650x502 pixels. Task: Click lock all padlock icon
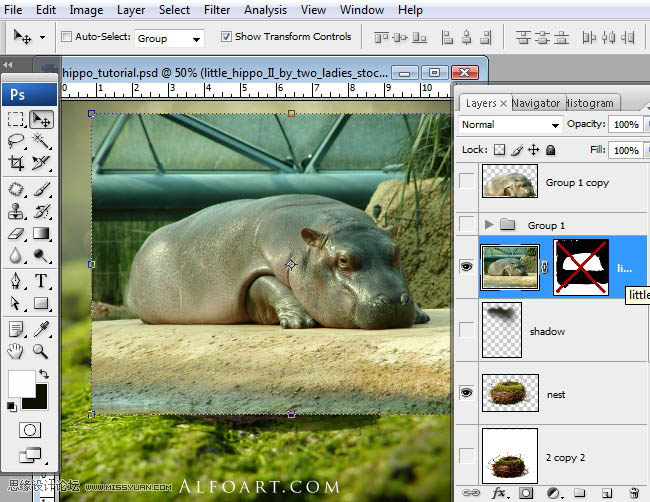pyautogui.click(x=550, y=150)
